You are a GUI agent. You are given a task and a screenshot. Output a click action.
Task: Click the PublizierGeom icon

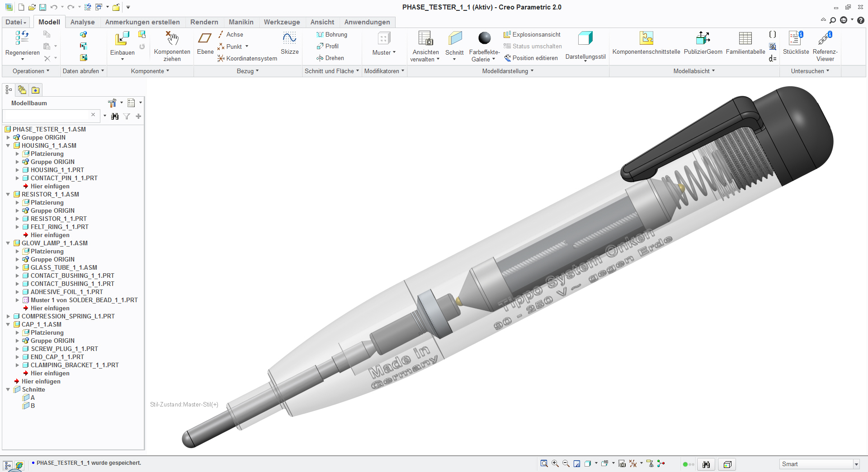[x=703, y=38]
